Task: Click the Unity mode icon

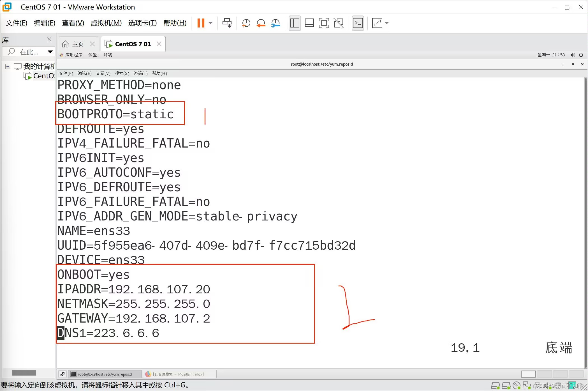Action: click(339, 23)
